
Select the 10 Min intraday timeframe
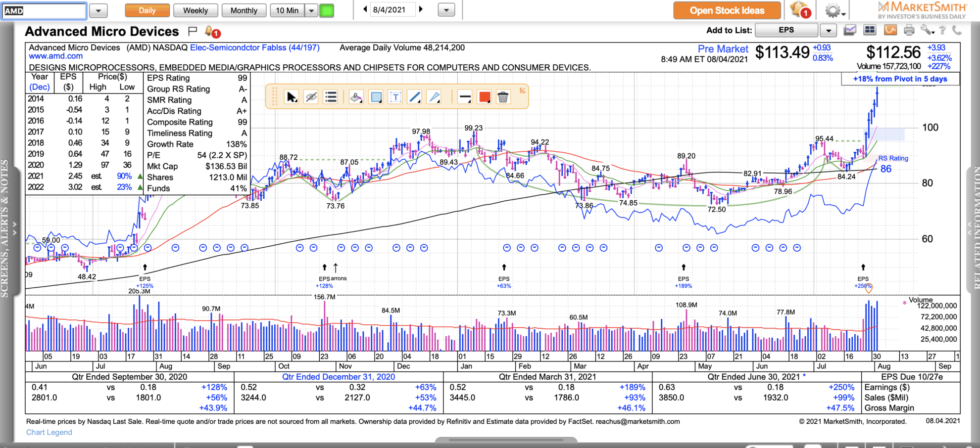(287, 10)
